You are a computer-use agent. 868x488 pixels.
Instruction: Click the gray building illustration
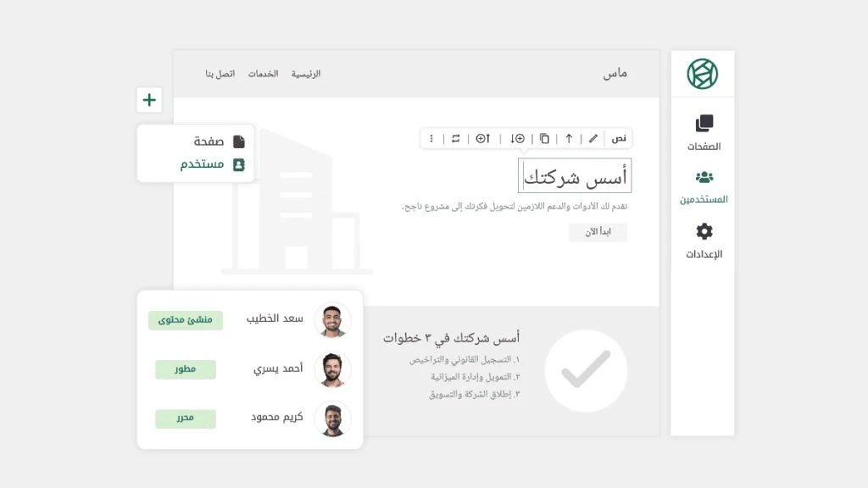297,202
